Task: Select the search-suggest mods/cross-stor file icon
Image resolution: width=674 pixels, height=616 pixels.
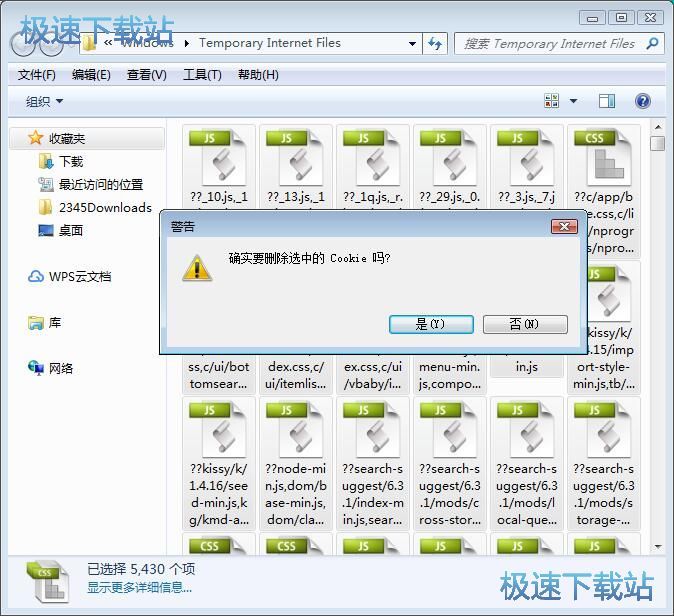Action: [448, 429]
